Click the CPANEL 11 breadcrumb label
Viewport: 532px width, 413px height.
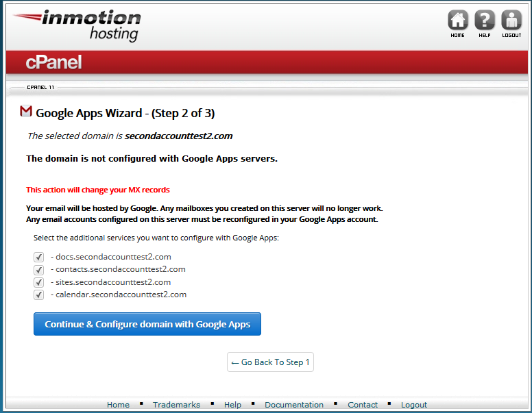coord(40,87)
